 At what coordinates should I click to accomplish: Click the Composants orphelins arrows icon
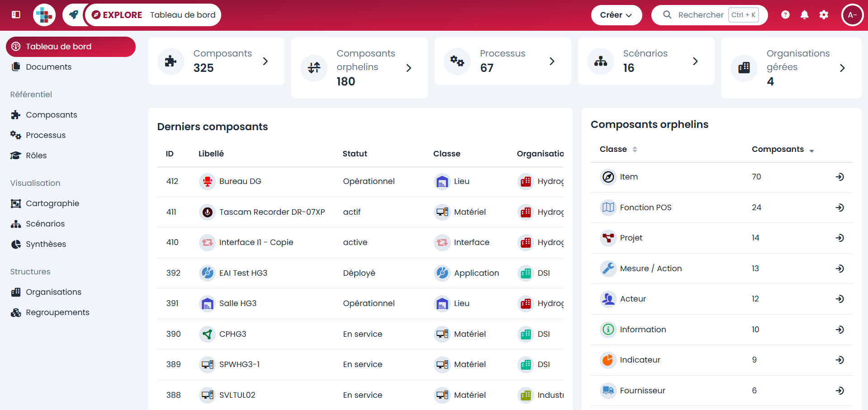[x=314, y=68]
